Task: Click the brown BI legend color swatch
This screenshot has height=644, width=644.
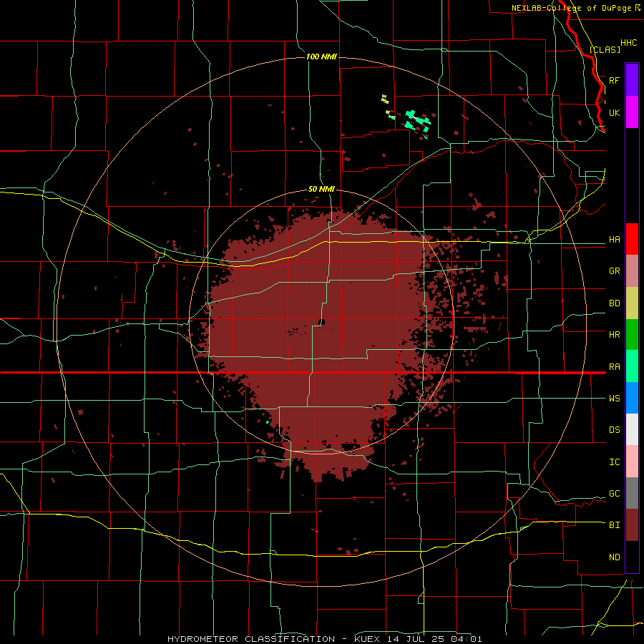Action: coord(632,525)
